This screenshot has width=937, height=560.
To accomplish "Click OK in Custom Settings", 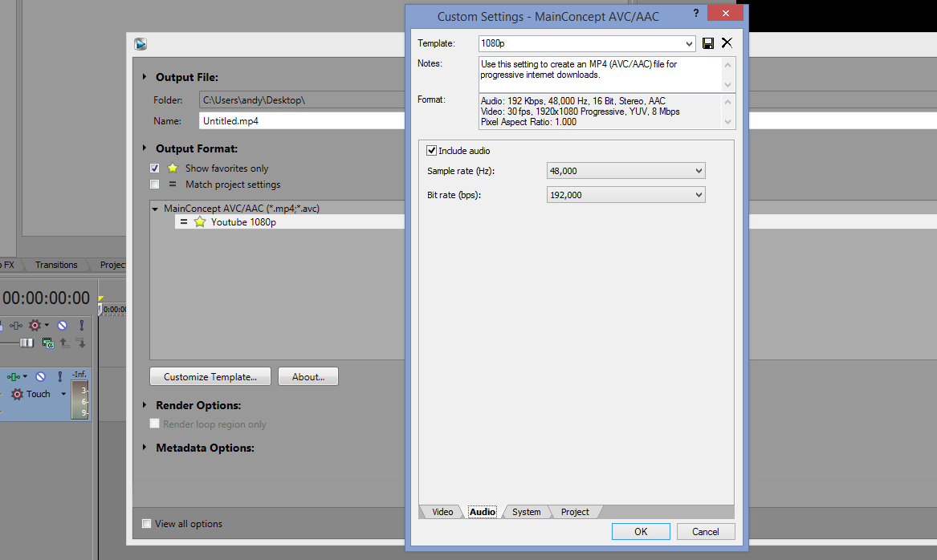I will 641,531.
